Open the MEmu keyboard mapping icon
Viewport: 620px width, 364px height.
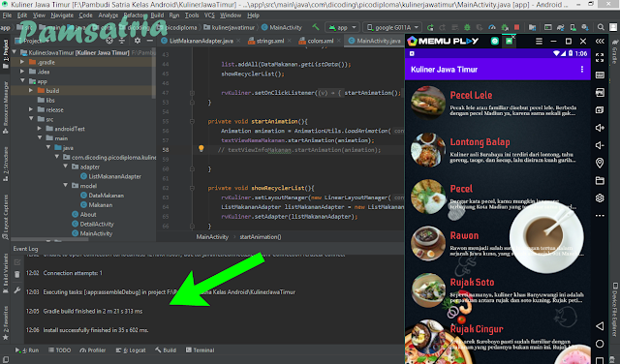600,76
